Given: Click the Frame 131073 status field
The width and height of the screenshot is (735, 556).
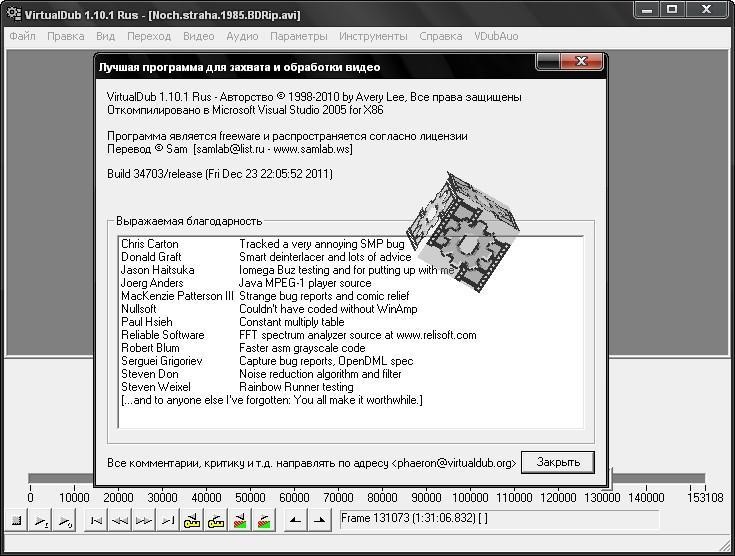Looking at the screenshot, I should tap(499, 519).
